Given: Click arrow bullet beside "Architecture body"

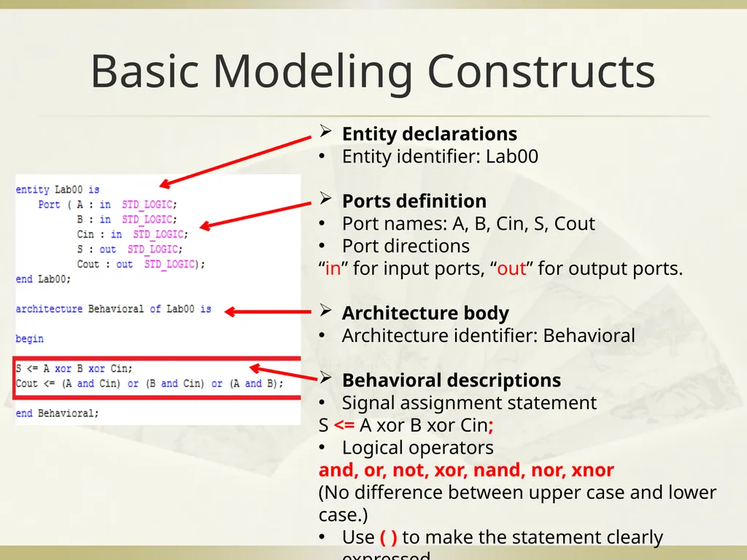Looking at the screenshot, I should pos(325,310).
